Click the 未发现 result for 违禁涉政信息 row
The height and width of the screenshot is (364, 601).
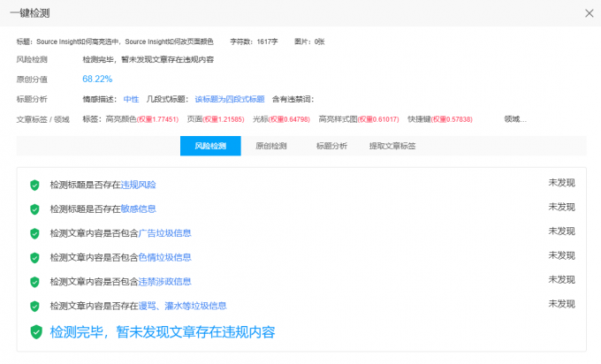[x=561, y=279]
